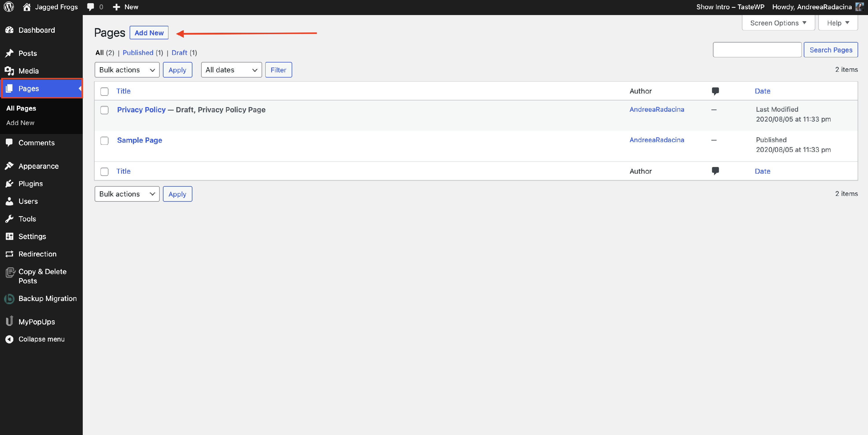Click the MyPopUps sidebar icon

10,321
